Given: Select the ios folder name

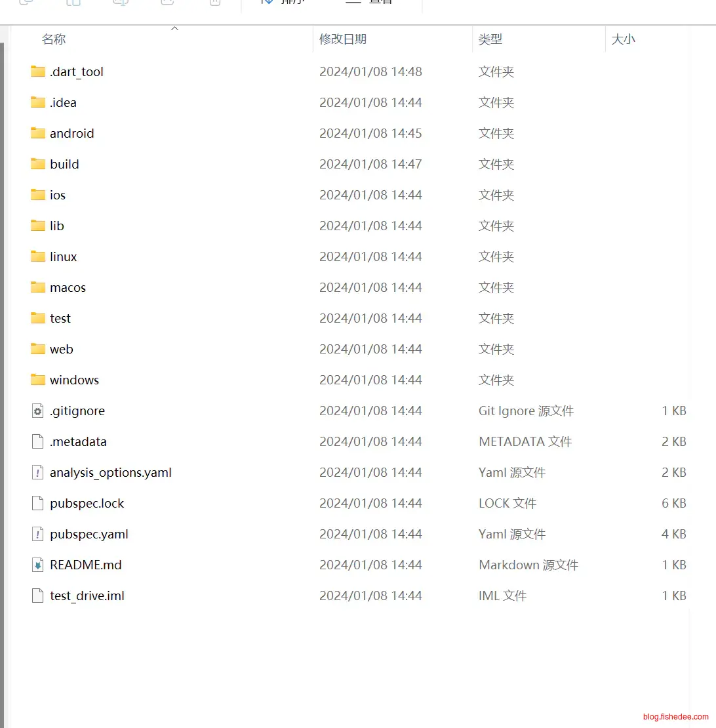Looking at the screenshot, I should [58, 195].
